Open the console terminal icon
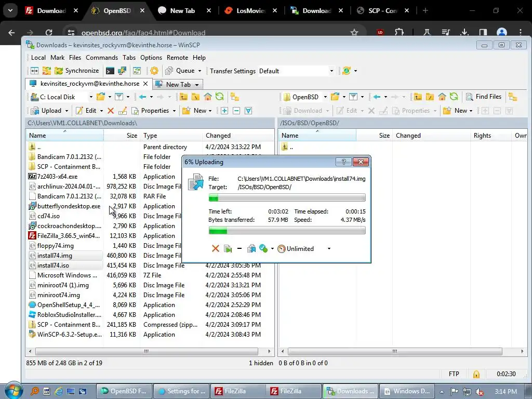The image size is (532, 399). pyautogui.click(x=110, y=71)
